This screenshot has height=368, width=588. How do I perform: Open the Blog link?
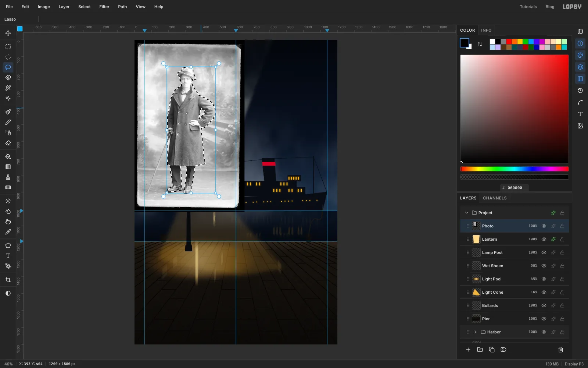(550, 7)
